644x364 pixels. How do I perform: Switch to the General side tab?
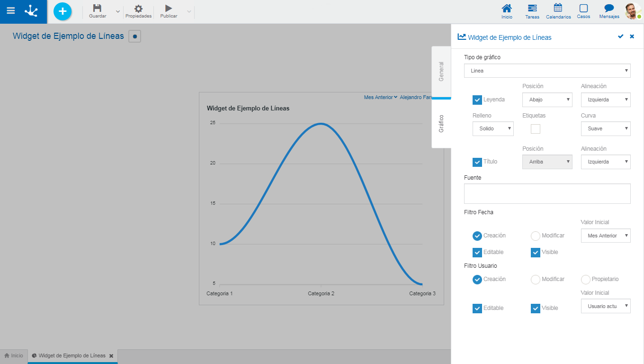pos(441,72)
